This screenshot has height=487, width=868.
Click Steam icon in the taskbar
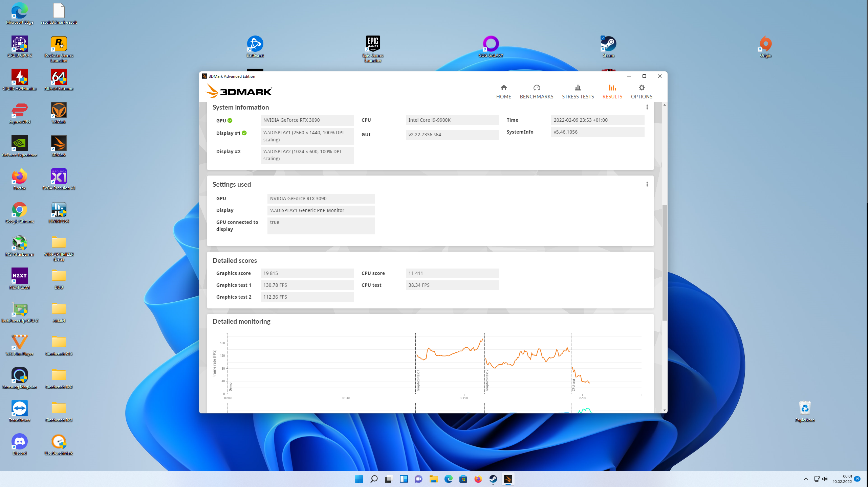pos(493,479)
